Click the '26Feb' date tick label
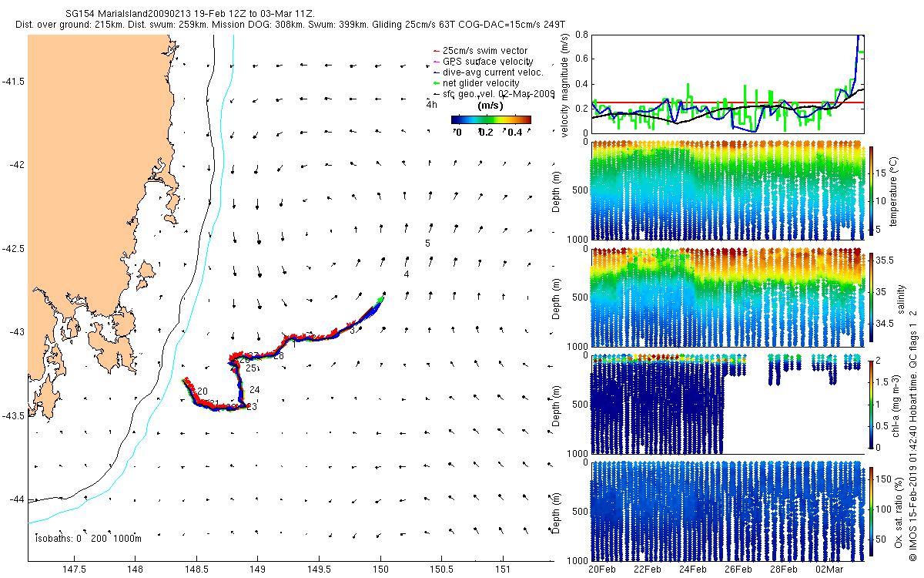Viewport: 924px width, 578px height. [738, 569]
